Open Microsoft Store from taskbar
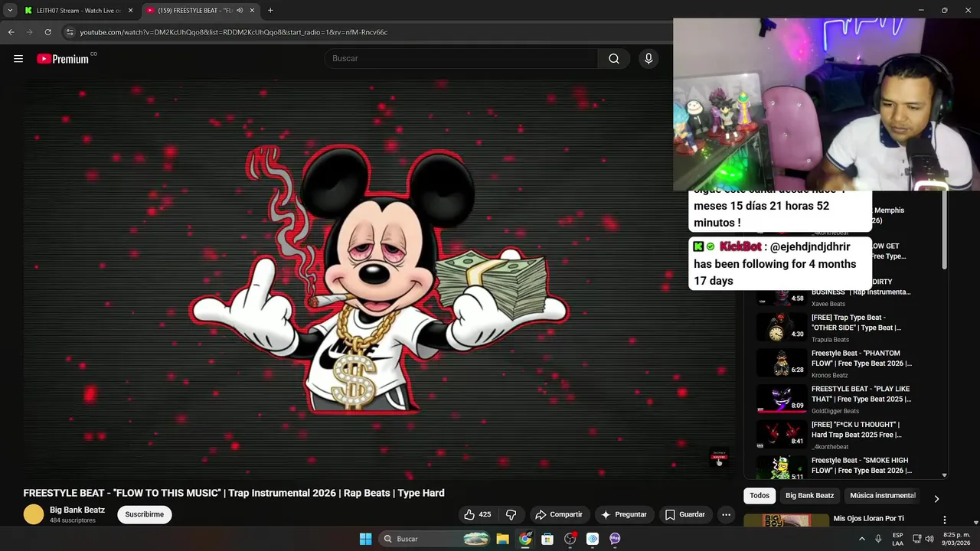The height and width of the screenshot is (551, 980). tap(547, 539)
